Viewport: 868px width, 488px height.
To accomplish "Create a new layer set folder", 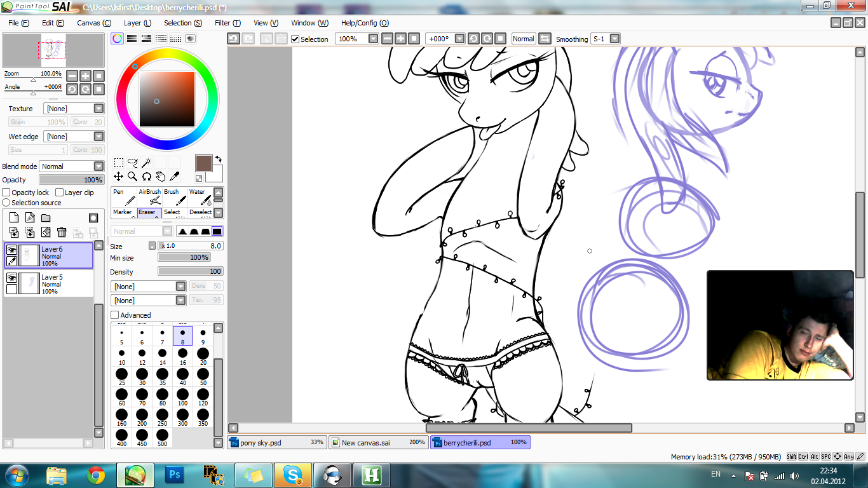I will point(46,218).
